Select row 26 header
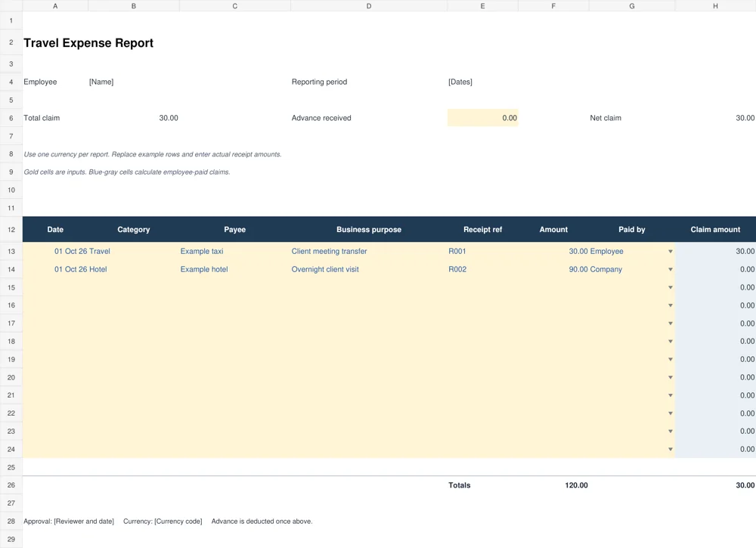The height and width of the screenshot is (548, 756). (x=11, y=485)
